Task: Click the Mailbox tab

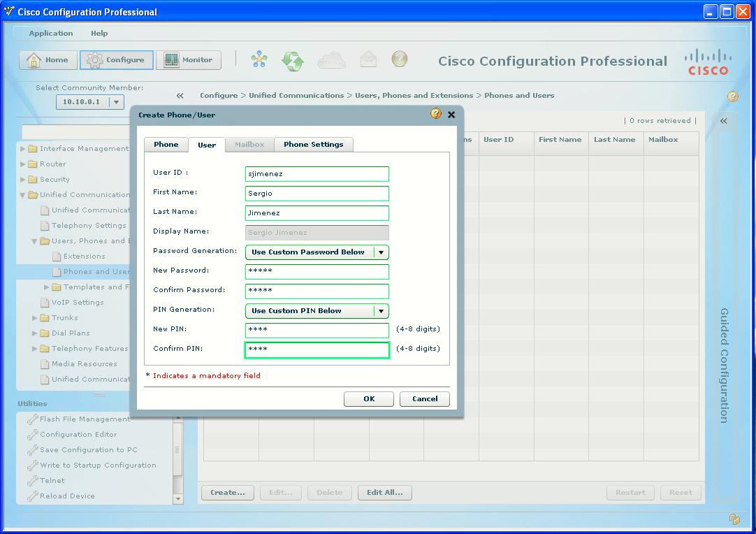Action: [249, 144]
